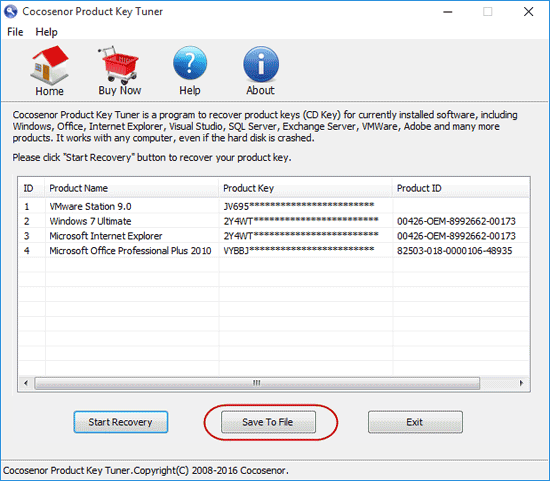
Task: Click the Exit button
Action: tap(415, 422)
